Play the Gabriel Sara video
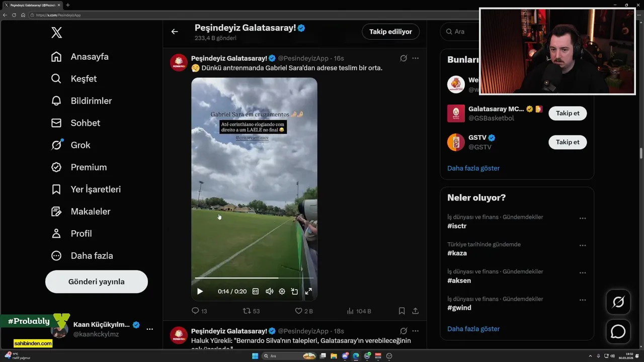The height and width of the screenshot is (362, 644). pos(200,291)
